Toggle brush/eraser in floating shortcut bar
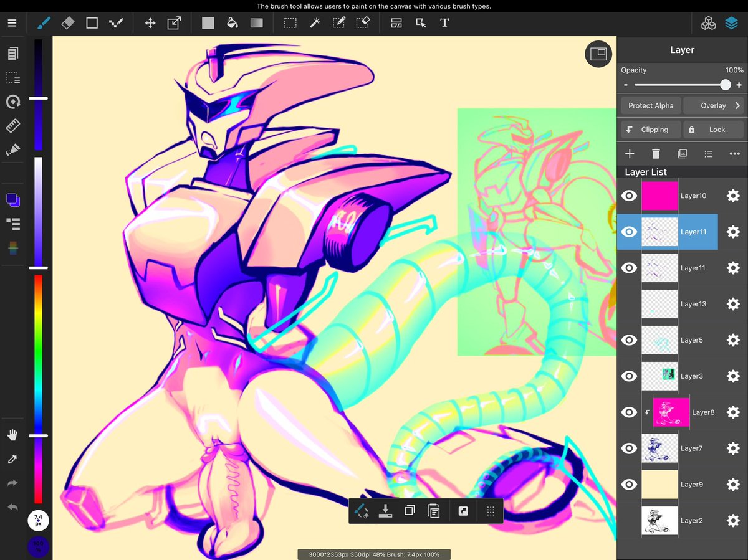This screenshot has height=560, width=748. [x=362, y=511]
